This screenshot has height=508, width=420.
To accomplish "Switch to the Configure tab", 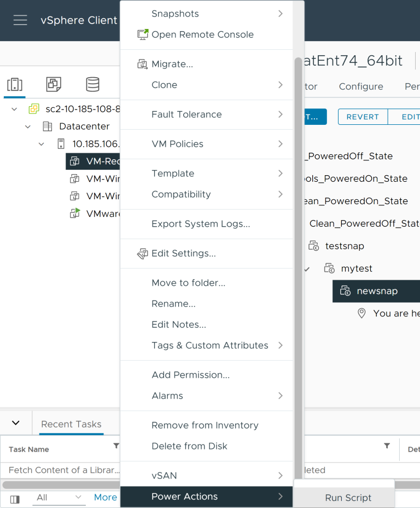I will point(361,86).
